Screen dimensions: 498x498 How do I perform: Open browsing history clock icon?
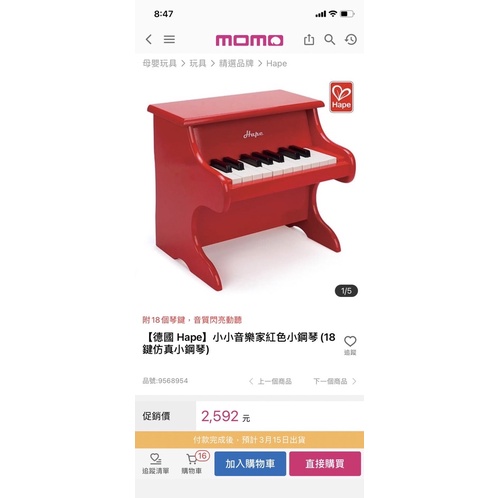click(x=351, y=40)
